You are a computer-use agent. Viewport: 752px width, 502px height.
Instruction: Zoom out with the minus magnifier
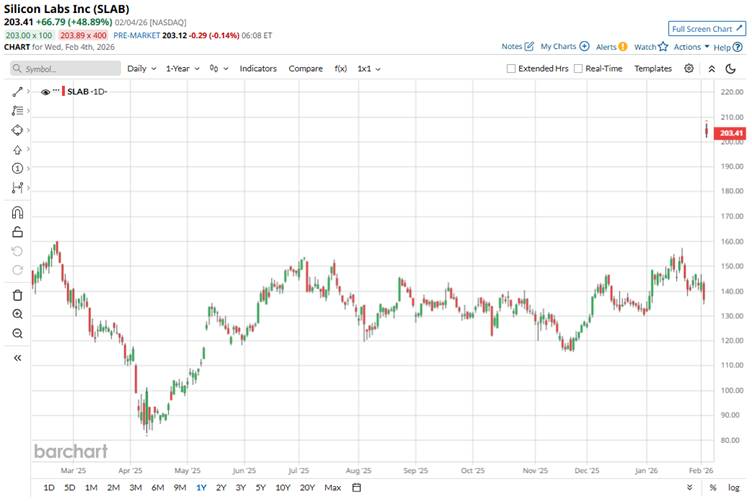click(17, 333)
